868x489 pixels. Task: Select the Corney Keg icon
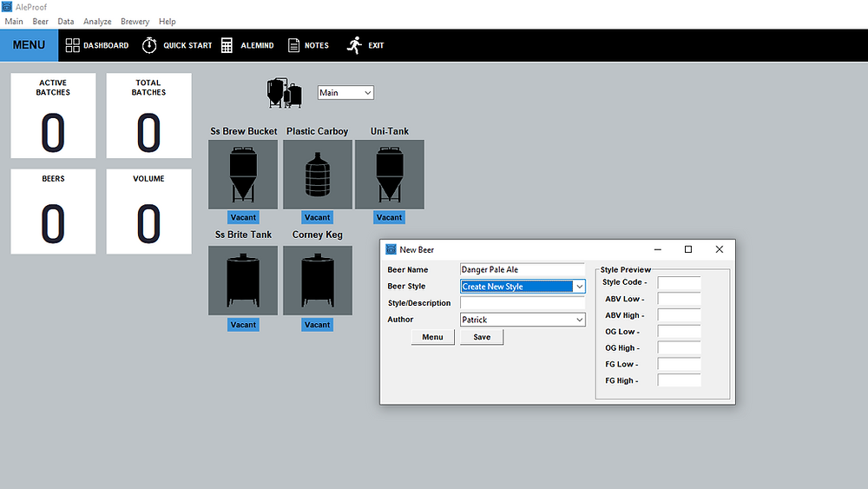click(318, 281)
